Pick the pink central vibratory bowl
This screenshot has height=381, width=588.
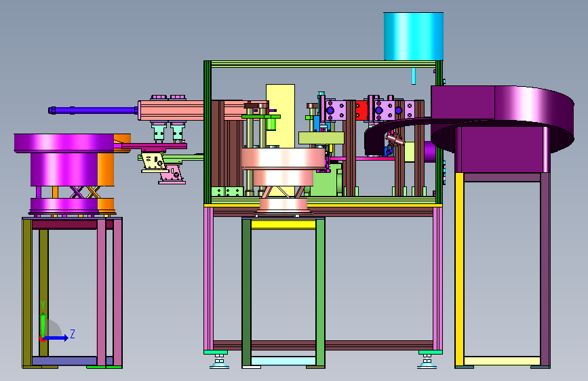point(283,159)
